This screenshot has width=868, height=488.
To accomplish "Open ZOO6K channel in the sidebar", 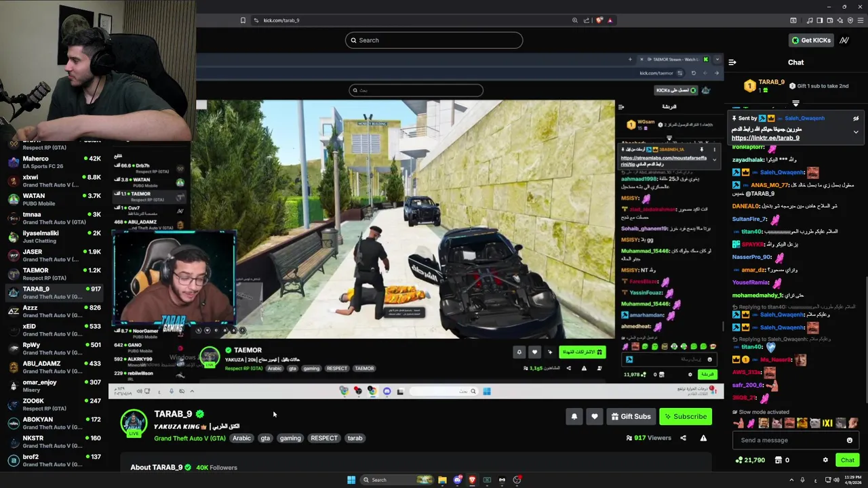I will pos(54,404).
